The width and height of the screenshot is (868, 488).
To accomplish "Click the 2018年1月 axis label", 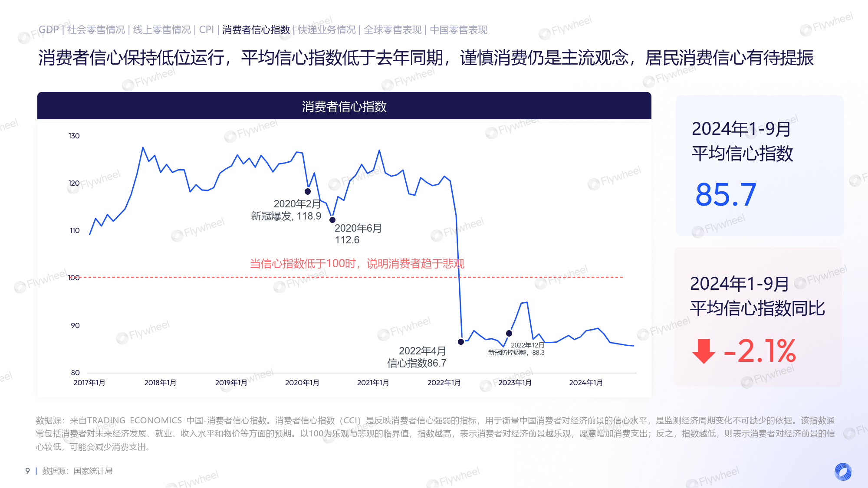I will point(160,383).
